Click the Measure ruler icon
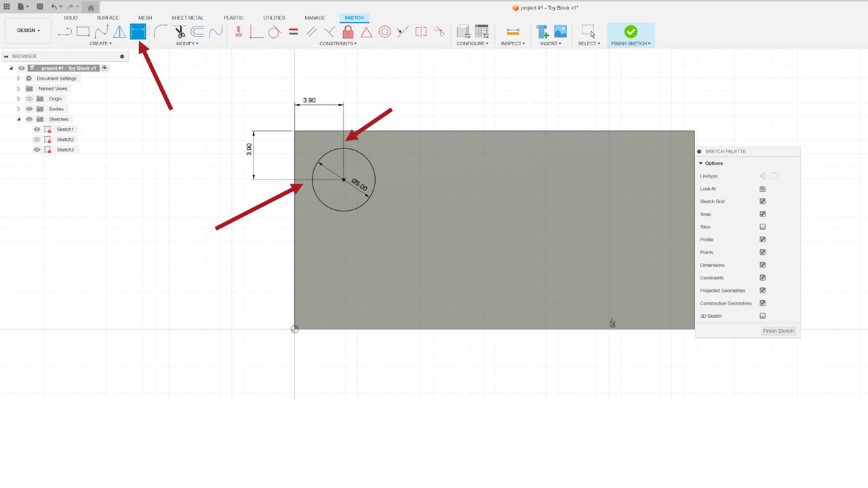 tap(513, 31)
